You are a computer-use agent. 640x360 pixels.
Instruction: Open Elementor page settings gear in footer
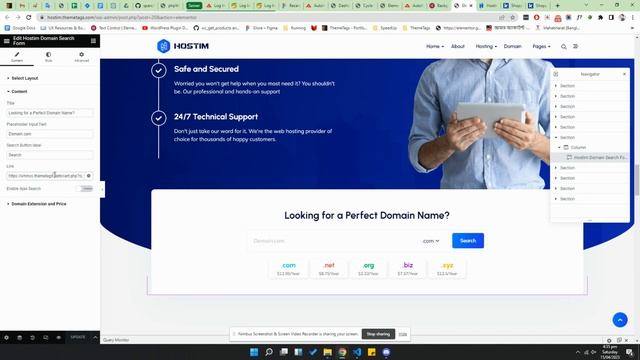(x=6, y=338)
